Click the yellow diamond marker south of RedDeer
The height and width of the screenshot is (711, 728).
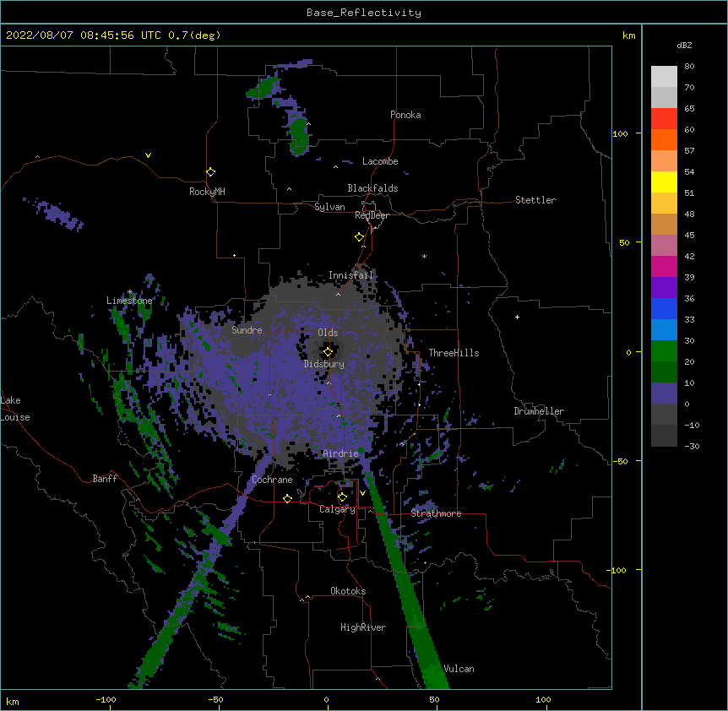[x=360, y=237]
